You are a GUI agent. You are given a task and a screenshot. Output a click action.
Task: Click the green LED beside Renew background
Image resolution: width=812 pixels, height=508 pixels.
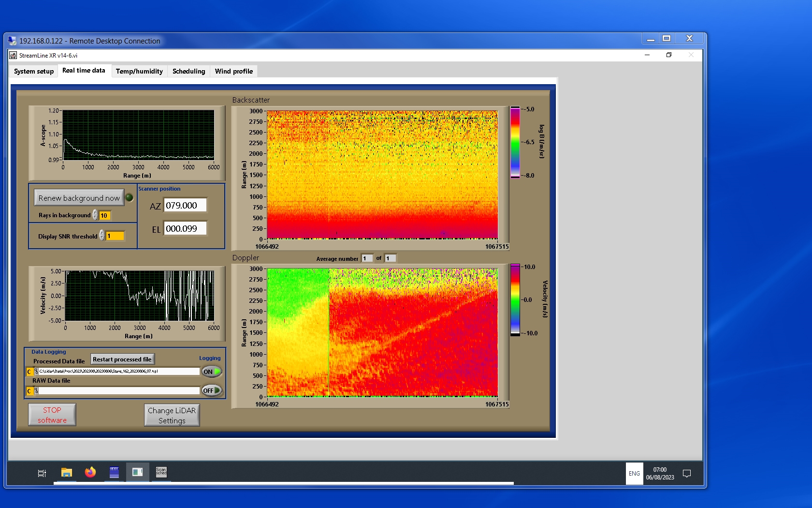[x=130, y=197]
